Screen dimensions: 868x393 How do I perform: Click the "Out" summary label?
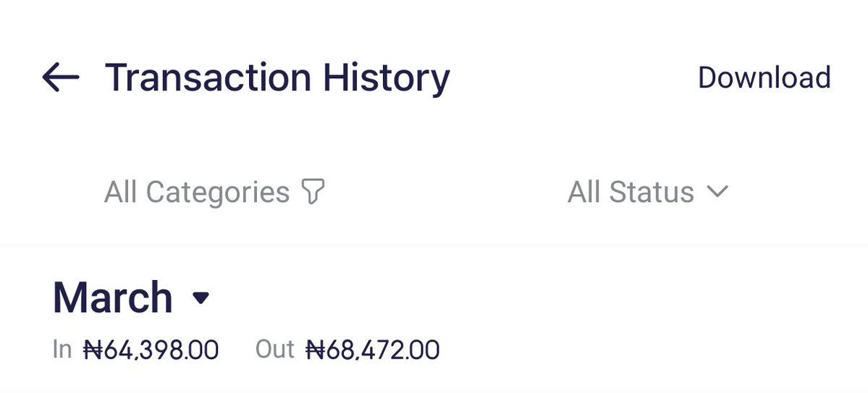(x=275, y=350)
